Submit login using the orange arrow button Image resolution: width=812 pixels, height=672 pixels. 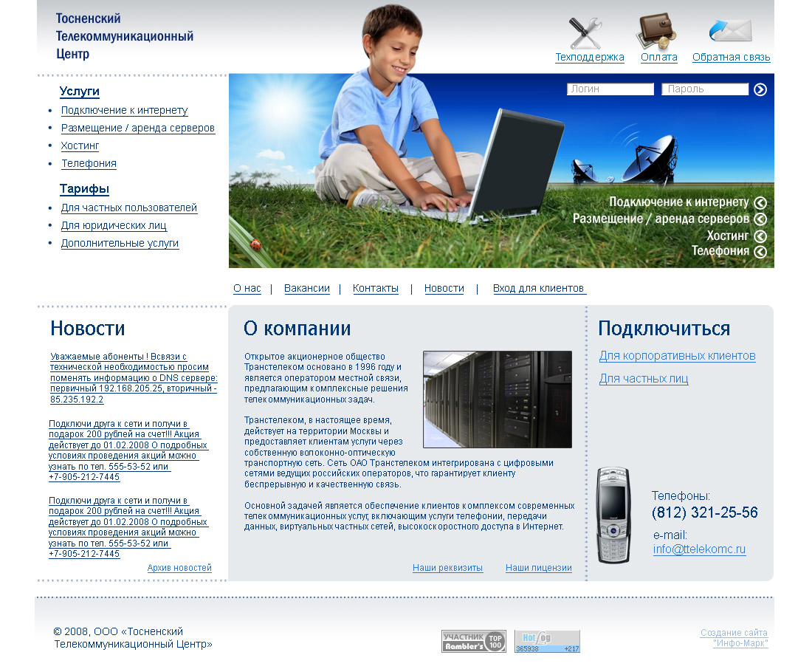click(760, 89)
